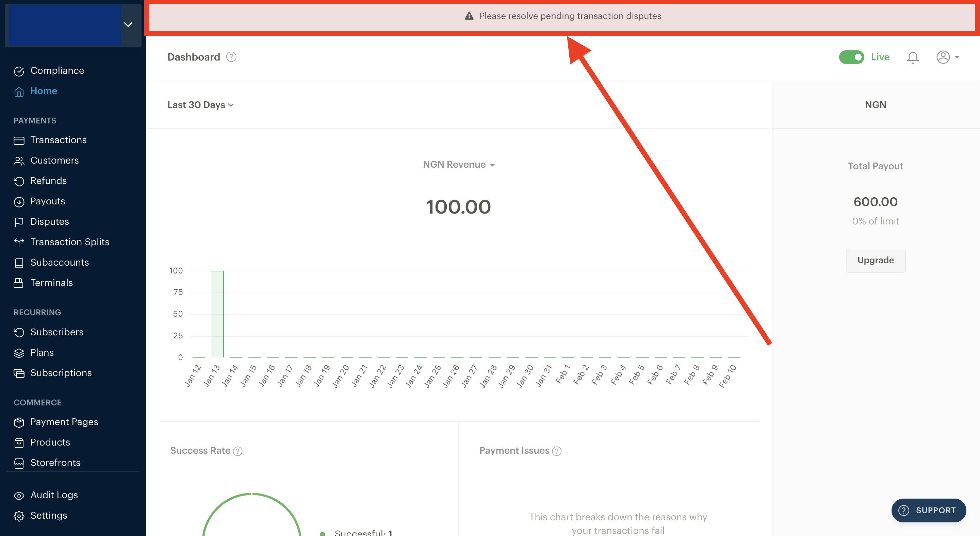Click the Settings gear icon
980x536 pixels.
click(x=19, y=516)
